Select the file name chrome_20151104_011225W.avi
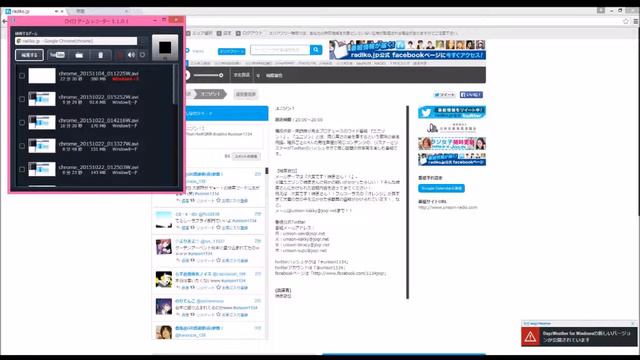640x360 pixels. pos(98,73)
